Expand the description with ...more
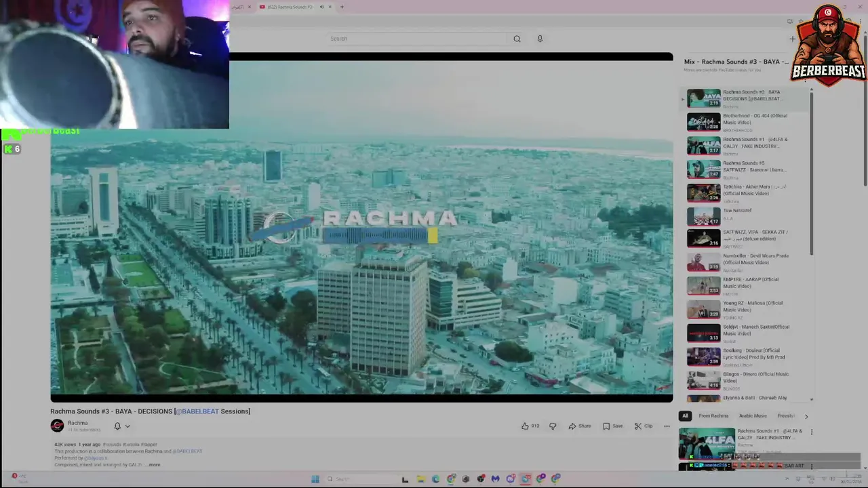 [x=153, y=465]
